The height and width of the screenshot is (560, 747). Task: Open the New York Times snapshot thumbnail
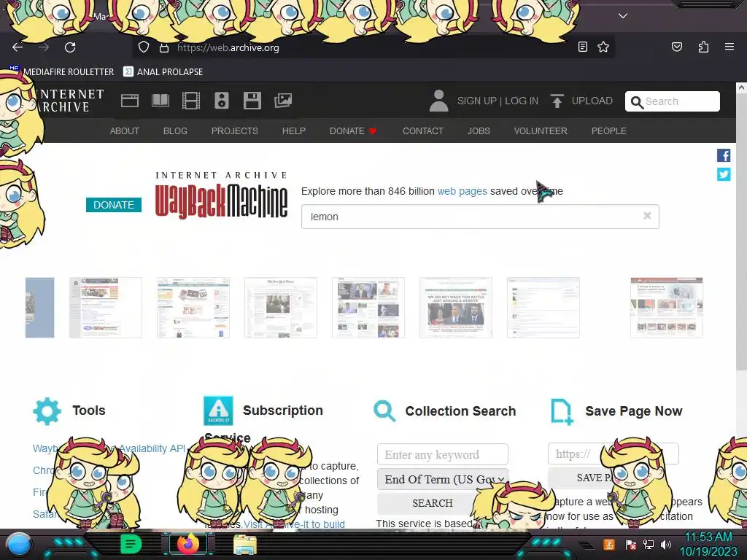[x=281, y=308]
